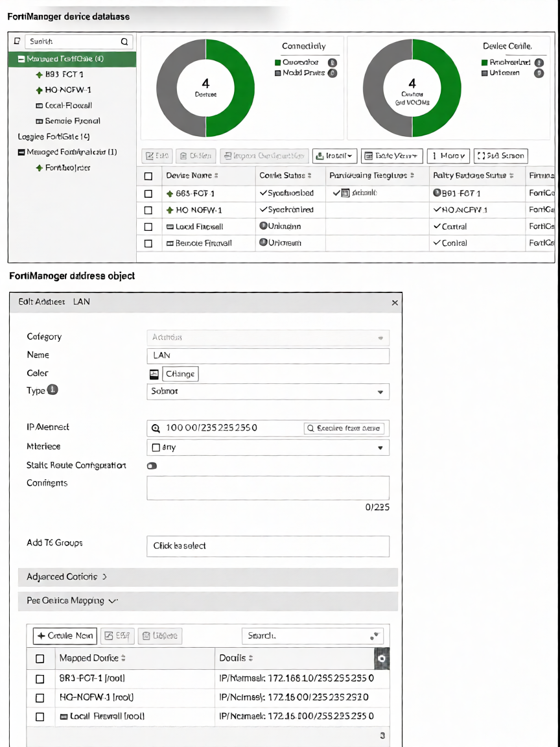Viewport: 560px width, 747px height.
Task: Click the device tree search field
Action: [78, 41]
